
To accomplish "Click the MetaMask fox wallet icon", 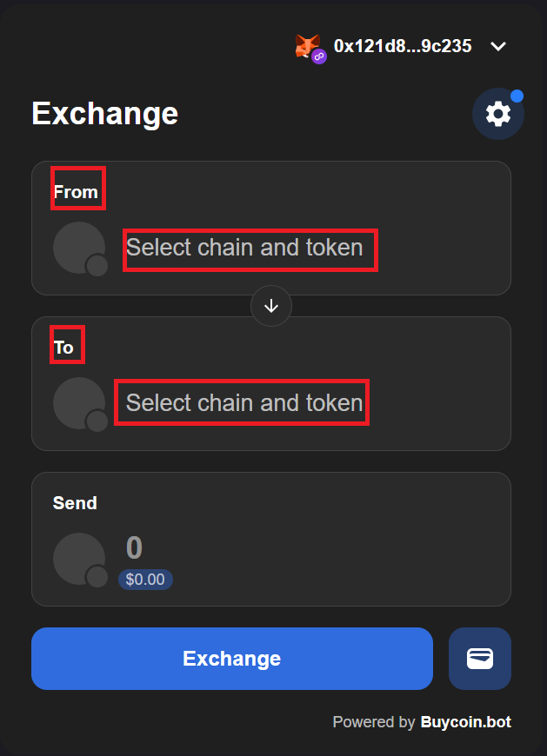I will click(306, 44).
